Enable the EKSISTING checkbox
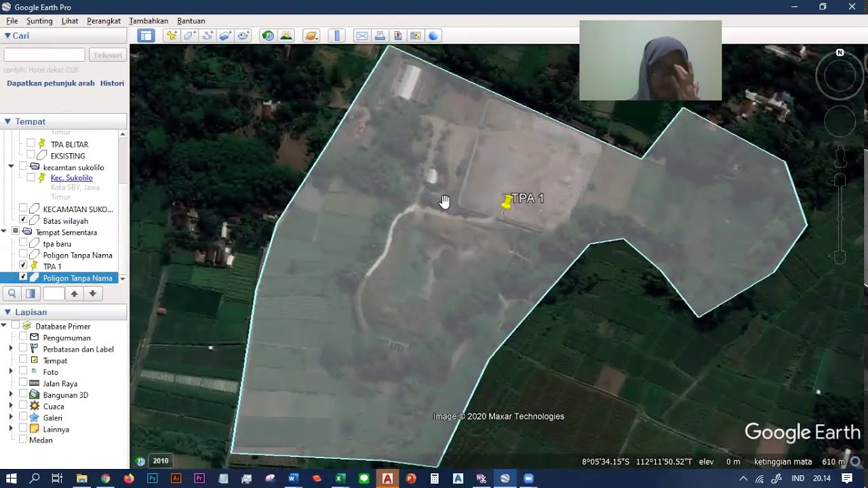Image resolution: width=868 pixels, height=488 pixels. [31, 156]
